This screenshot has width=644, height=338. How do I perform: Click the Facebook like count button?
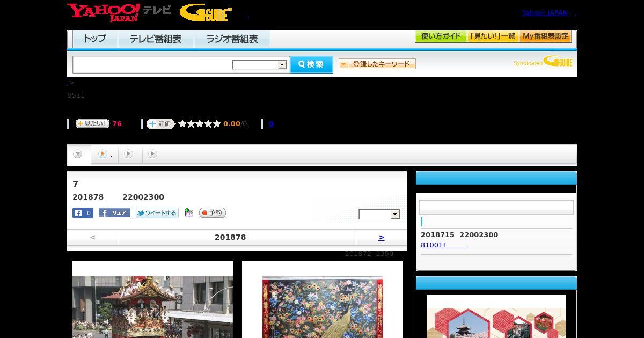coord(83,213)
